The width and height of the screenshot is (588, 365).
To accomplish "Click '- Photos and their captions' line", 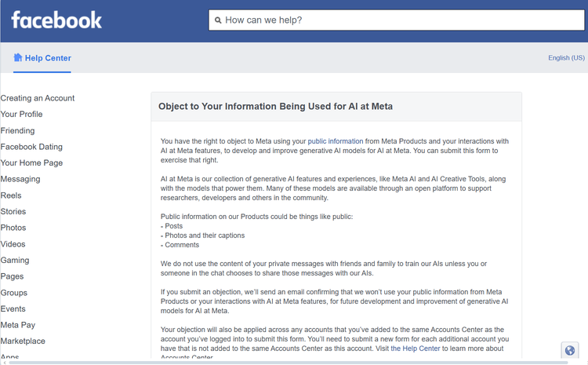I will pos(202,235).
